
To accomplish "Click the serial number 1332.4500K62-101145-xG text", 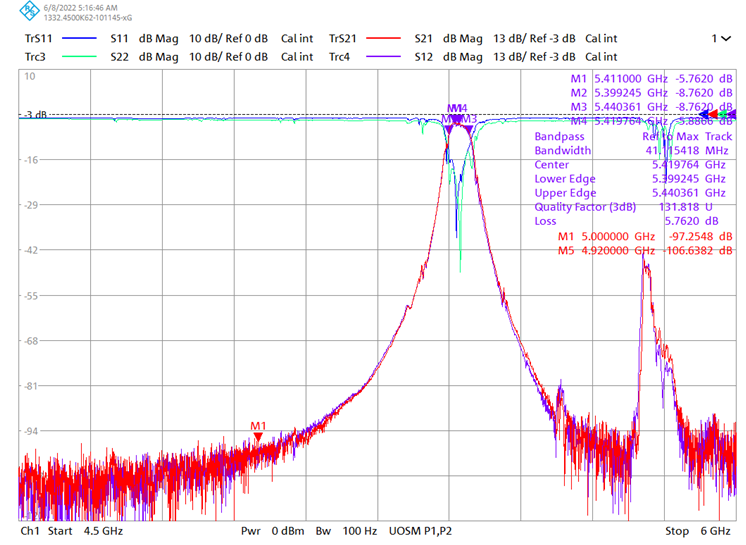I will coord(88,18).
